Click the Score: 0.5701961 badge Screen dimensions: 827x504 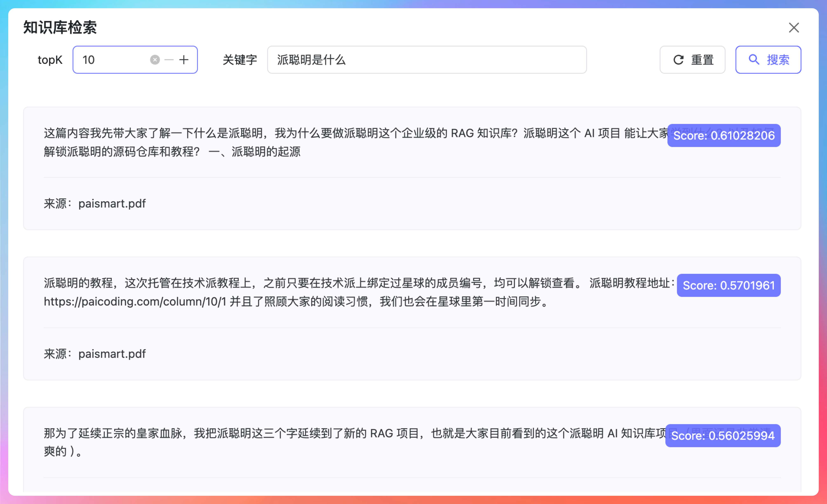(x=728, y=285)
